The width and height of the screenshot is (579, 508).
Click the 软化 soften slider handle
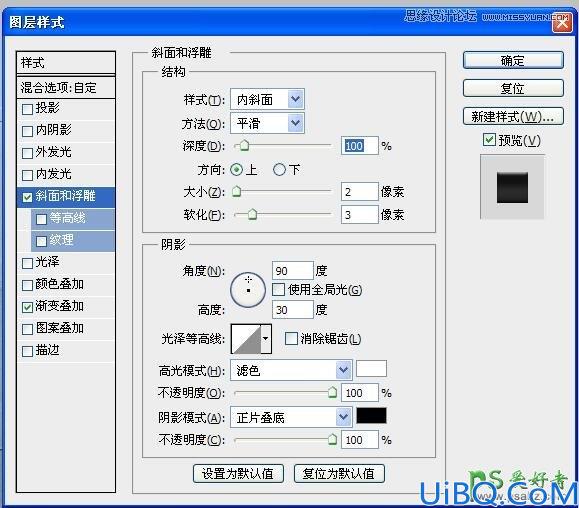tap(252, 214)
